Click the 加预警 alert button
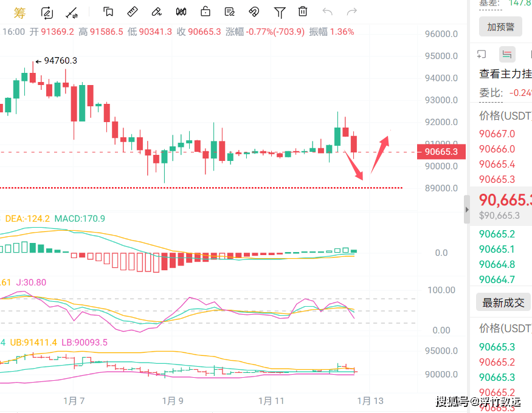Viewport: 532px width, 413px height. [x=500, y=27]
